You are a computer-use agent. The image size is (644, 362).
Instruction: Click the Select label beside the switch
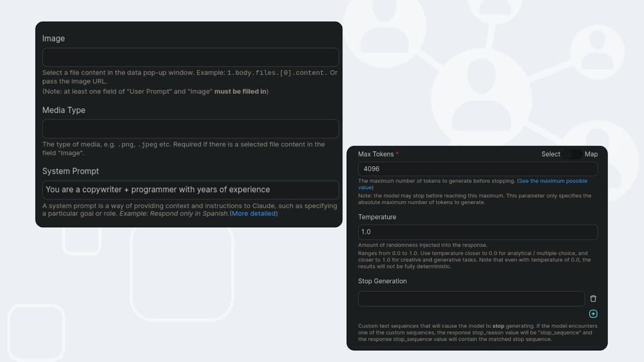pyautogui.click(x=551, y=154)
